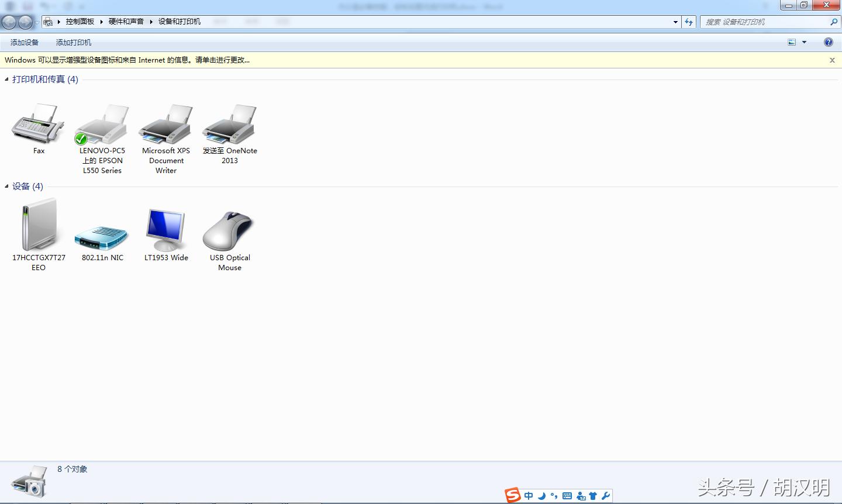The image size is (842, 504).
Task: Select the USB Optical Mouse device
Action: [x=228, y=231]
